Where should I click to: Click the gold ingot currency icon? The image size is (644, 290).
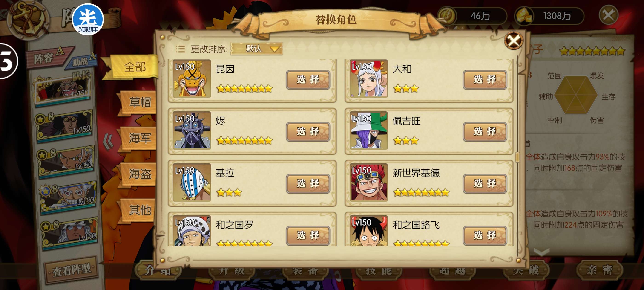tap(523, 16)
